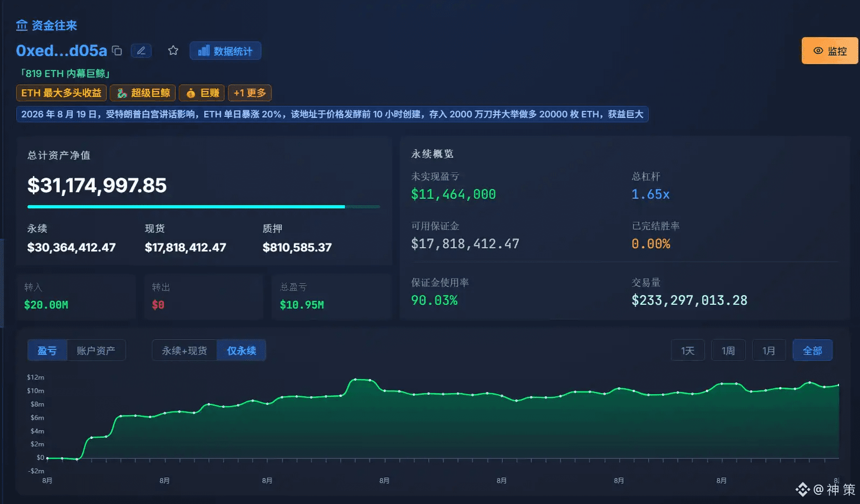Click the 现货 value $17,818,412.47
Viewport: 860px width, 504px height.
(x=185, y=247)
